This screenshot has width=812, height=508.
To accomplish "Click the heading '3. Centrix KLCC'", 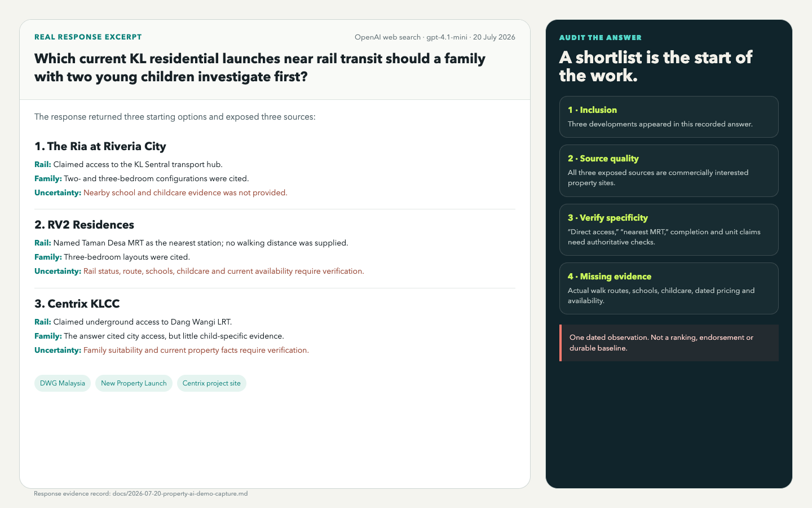I will [x=77, y=304].
